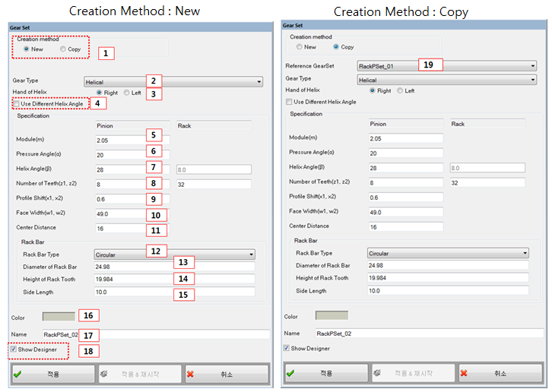552x392 pixels.
Task: Click Profile Shift field 0.6 in right dialog
Action: pyautogui.click(x=405, y=198)
